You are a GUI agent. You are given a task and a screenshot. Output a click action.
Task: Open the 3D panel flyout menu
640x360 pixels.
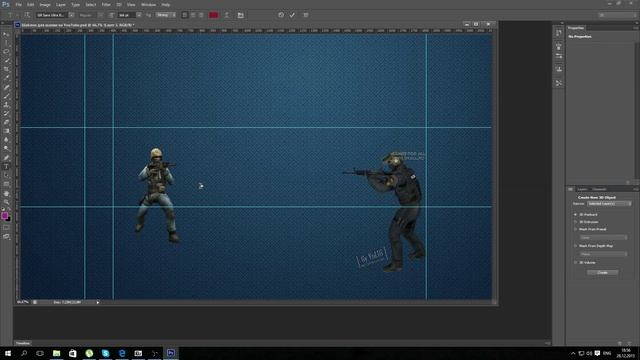[636, 189]
